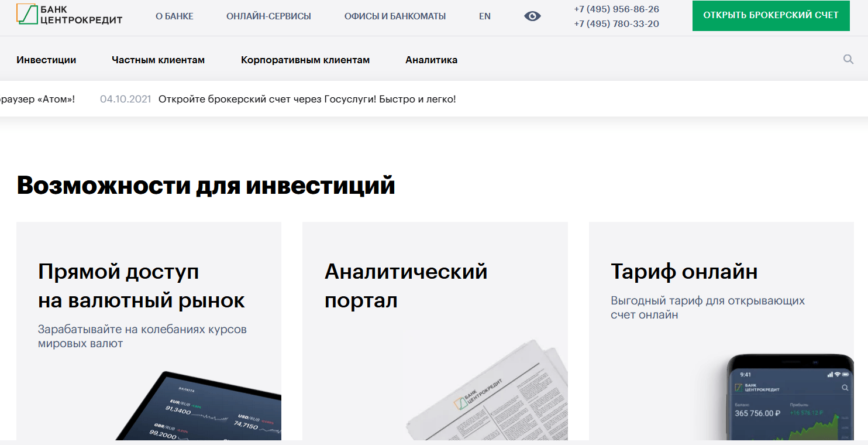Open the Инвестиции section
The width and height of the screenshot is (868, 445).
(46, 60)
